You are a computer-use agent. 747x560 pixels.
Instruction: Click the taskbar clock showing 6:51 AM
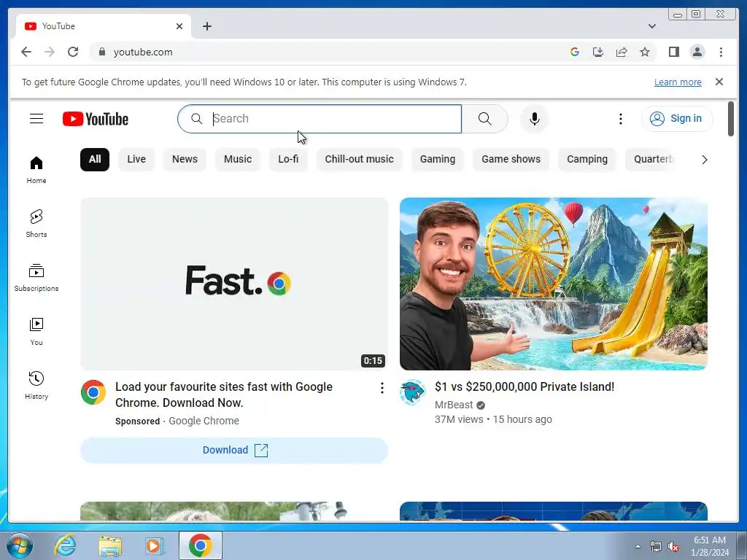coord(709,546)
